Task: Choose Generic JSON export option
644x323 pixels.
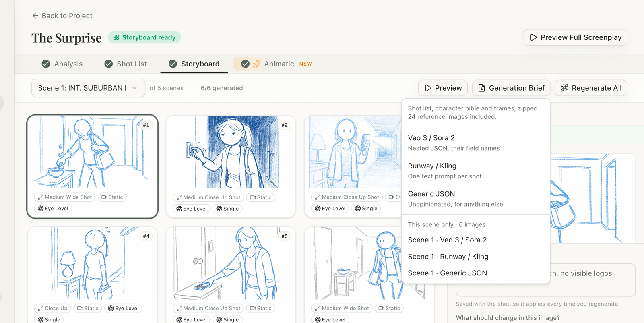Action: (476, 199)
